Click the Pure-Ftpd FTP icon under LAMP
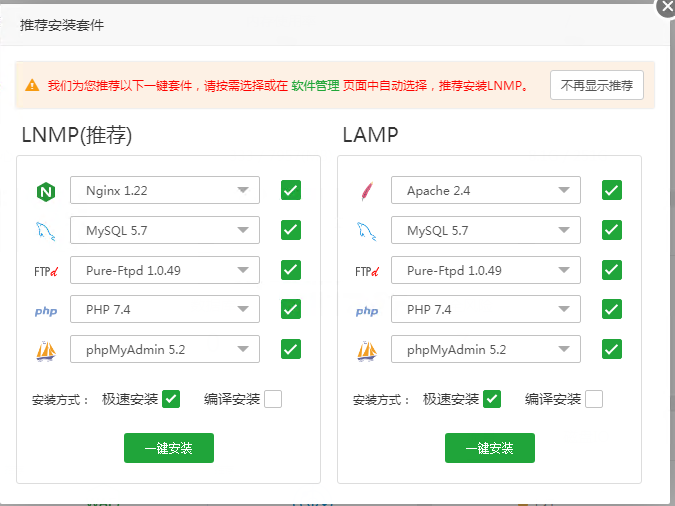 coord(367,271)
